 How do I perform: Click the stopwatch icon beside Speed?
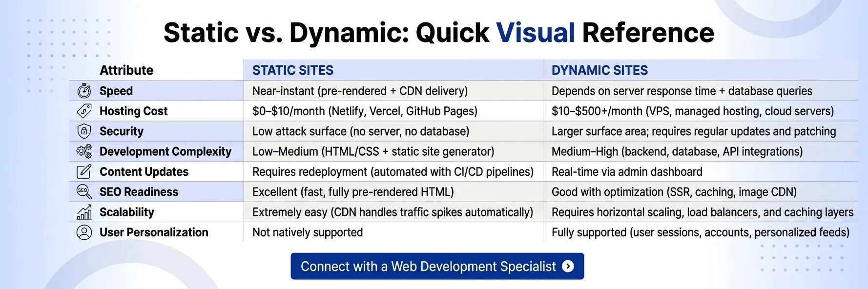point(84,91)
